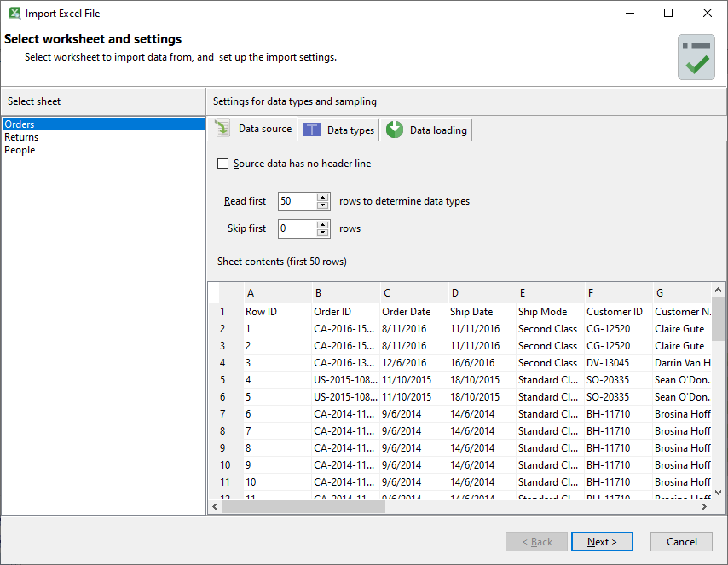Click the Excel icon in title bar

pos(14,14)
